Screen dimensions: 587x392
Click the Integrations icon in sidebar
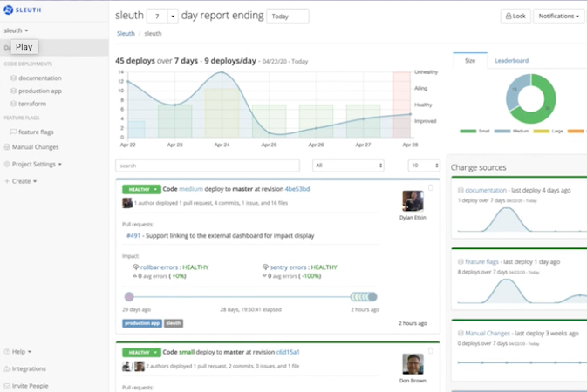(x=7, y=368)
